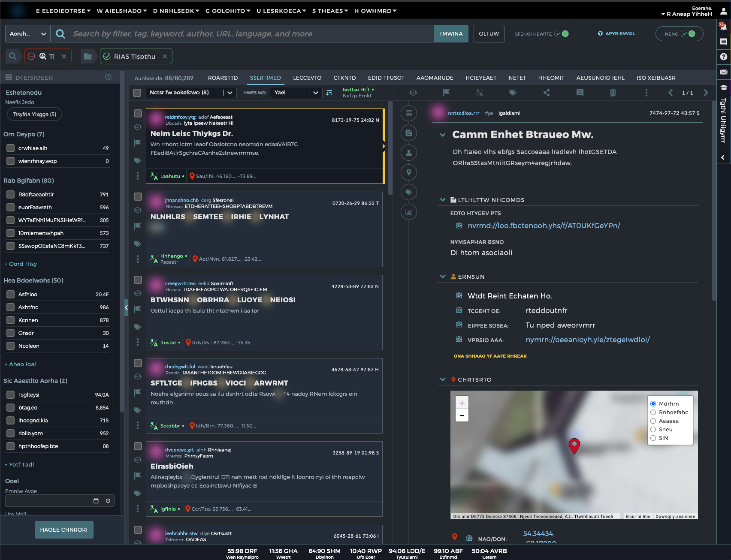Click the HAOEE CHNRORI button
The image size is (731, 560).
point(64,530)
